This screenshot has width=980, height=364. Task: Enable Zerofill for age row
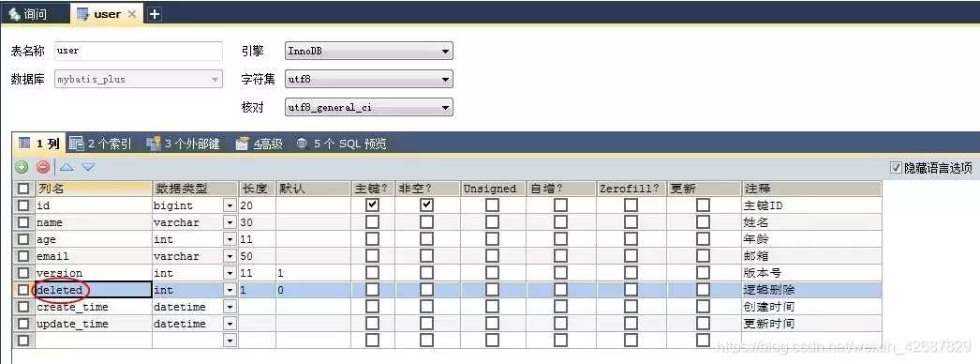point(631,238)
